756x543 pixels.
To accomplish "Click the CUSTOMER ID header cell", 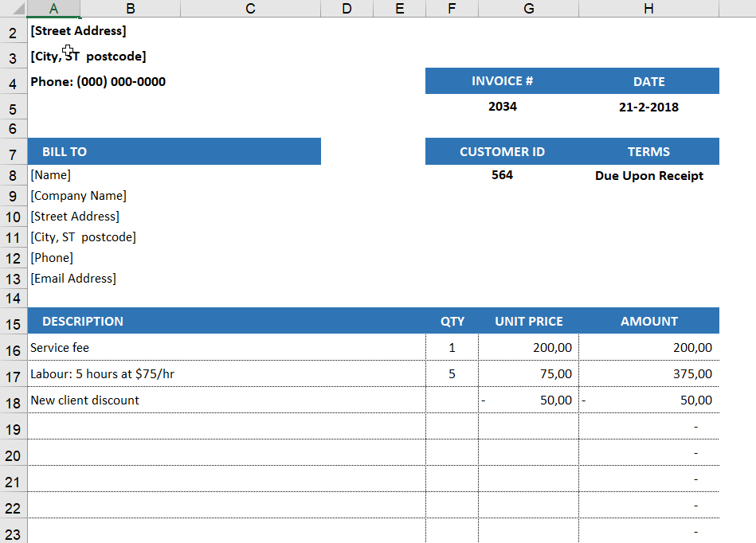I will tap(502, 151).
